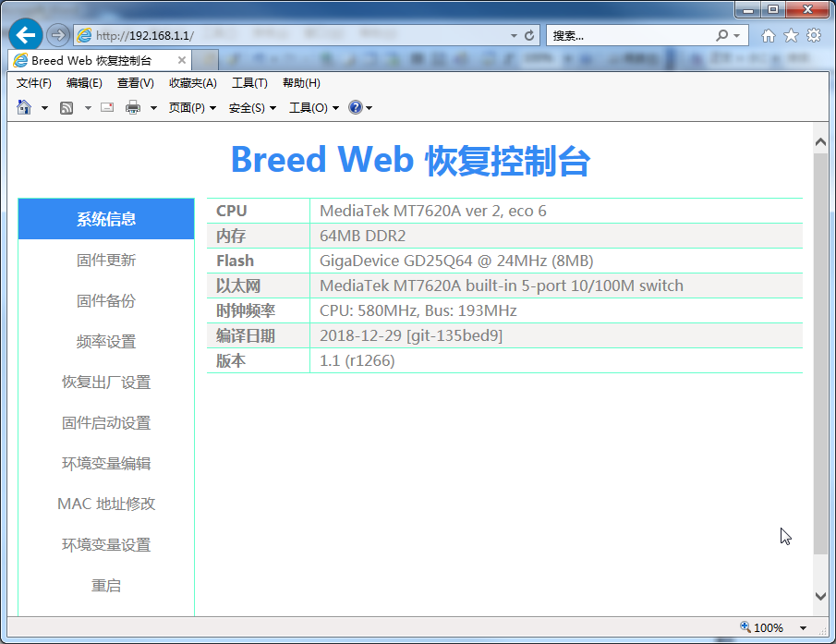Open the 工具(O) dropdown menu
836x644 pixels.
(x=314, y=108)
